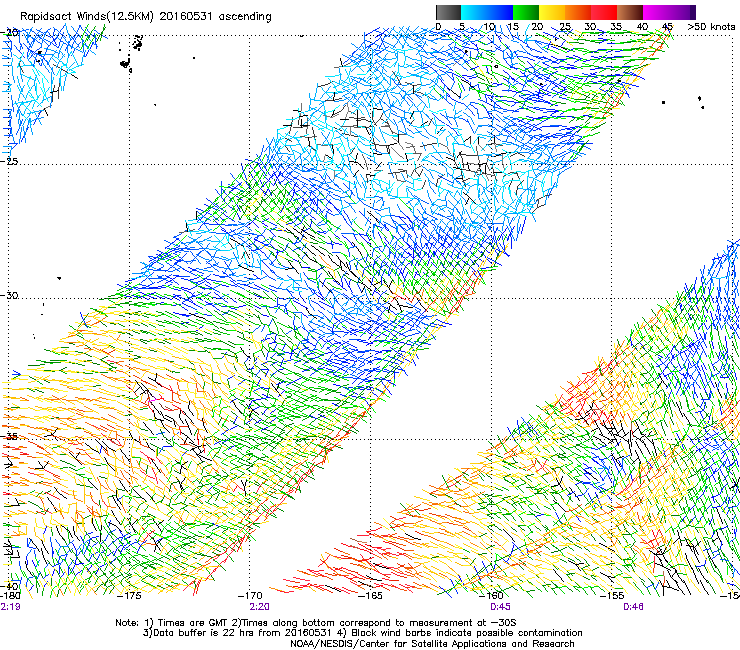Click the cyan-blue 5-15 knots legend segment

tap(487, 12)
